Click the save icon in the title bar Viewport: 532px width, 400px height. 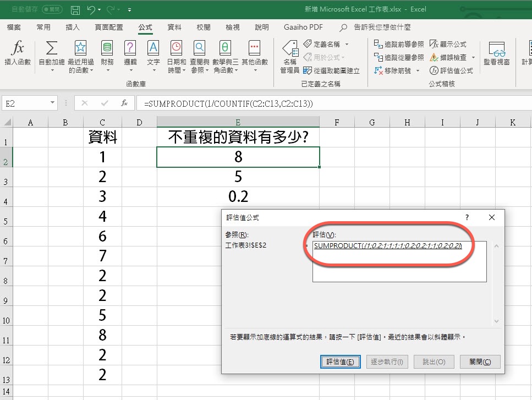pyautogui.click(x=75, y=9)
